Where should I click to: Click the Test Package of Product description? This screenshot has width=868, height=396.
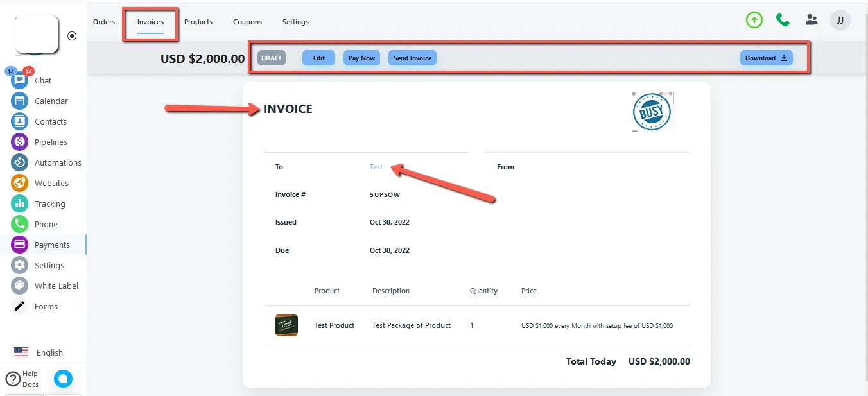pos(412,325)
